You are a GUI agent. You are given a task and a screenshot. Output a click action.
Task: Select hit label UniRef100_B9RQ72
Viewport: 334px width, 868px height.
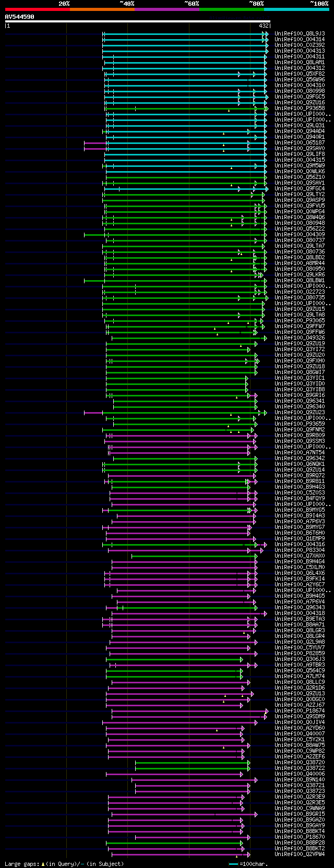pos(300,475)
